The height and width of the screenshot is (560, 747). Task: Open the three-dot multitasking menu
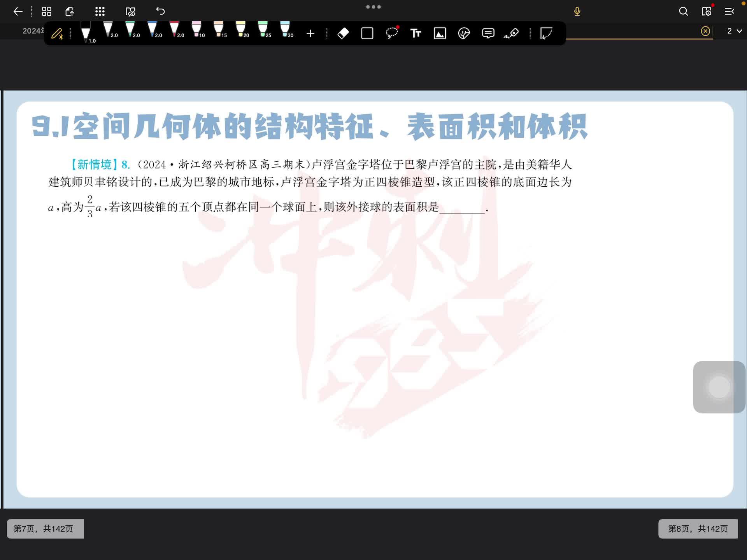[x=373, y=7]
